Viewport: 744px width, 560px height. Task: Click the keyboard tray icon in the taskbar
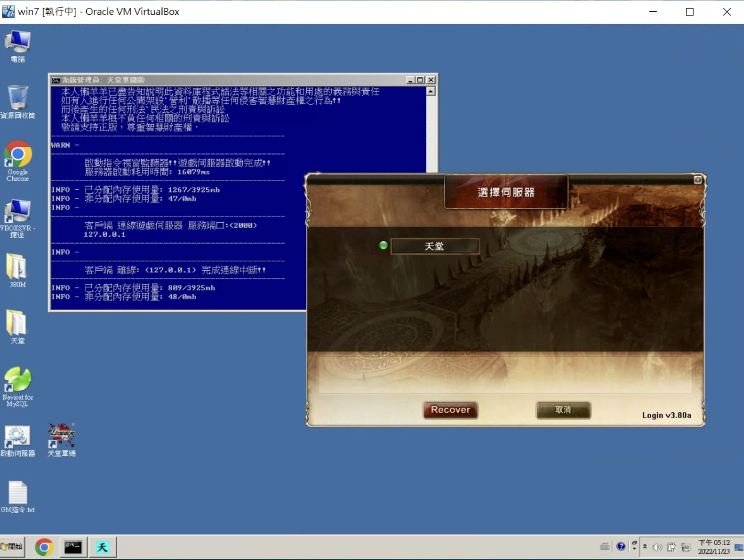[605, 546]
